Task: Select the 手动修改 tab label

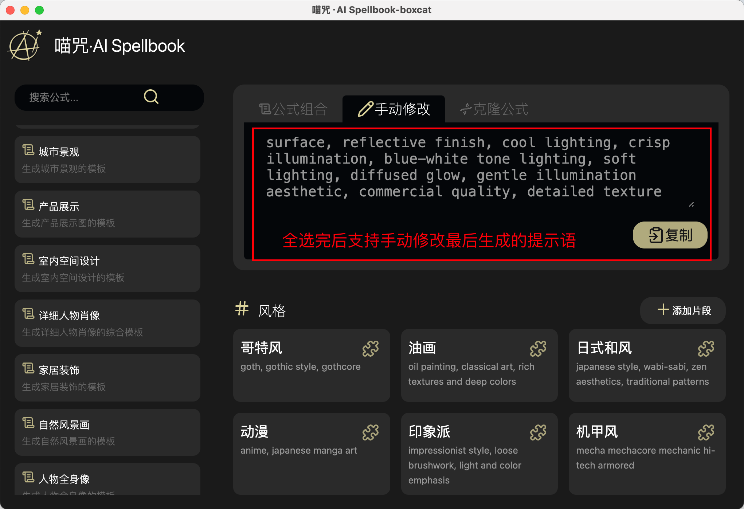Action: pos(402,109)
